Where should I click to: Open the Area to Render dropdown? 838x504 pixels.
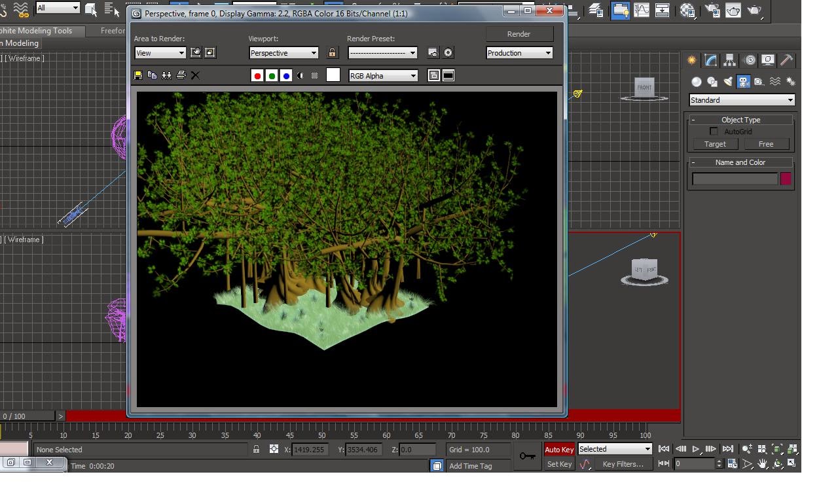click(x=160, y=53)
